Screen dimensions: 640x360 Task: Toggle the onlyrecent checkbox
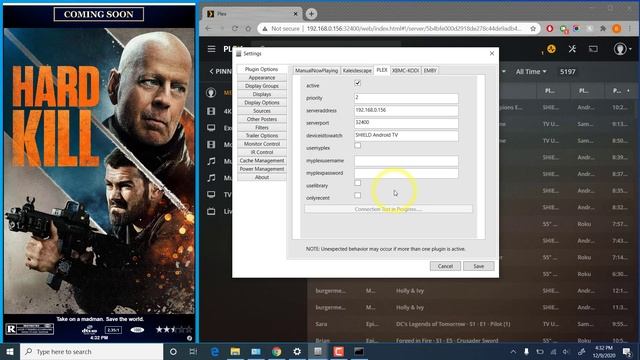358,196
